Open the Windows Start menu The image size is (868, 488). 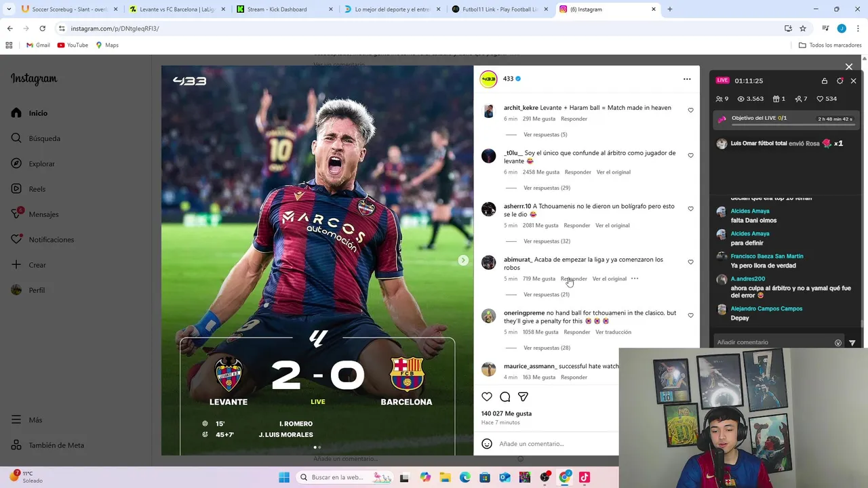[284, 477]
